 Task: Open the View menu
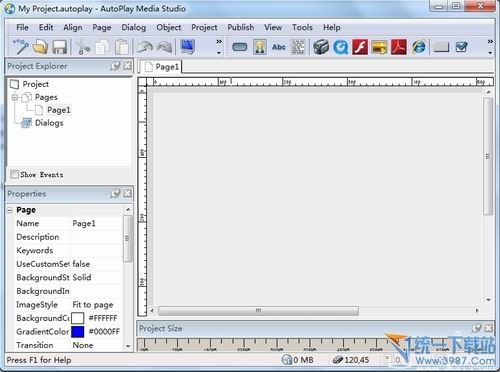[273, 27]
